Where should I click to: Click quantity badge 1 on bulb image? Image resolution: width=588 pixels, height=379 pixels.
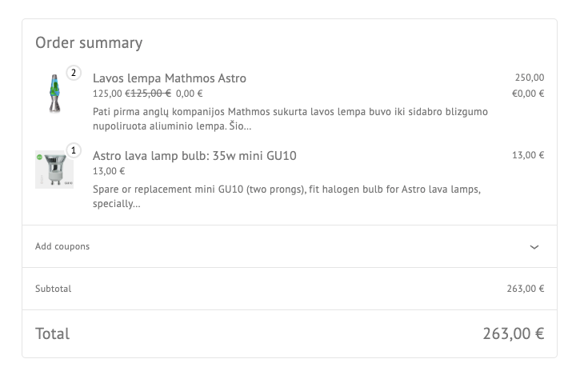74,150
